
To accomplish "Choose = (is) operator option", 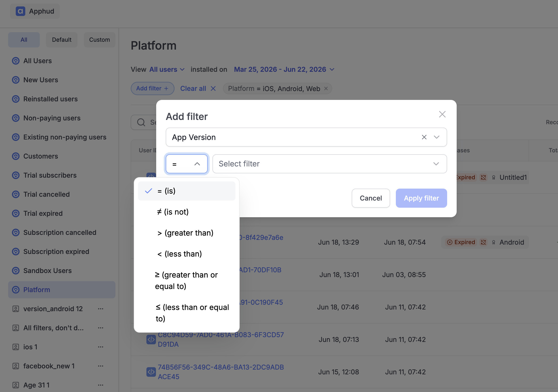I will click(x=186, y=191).
